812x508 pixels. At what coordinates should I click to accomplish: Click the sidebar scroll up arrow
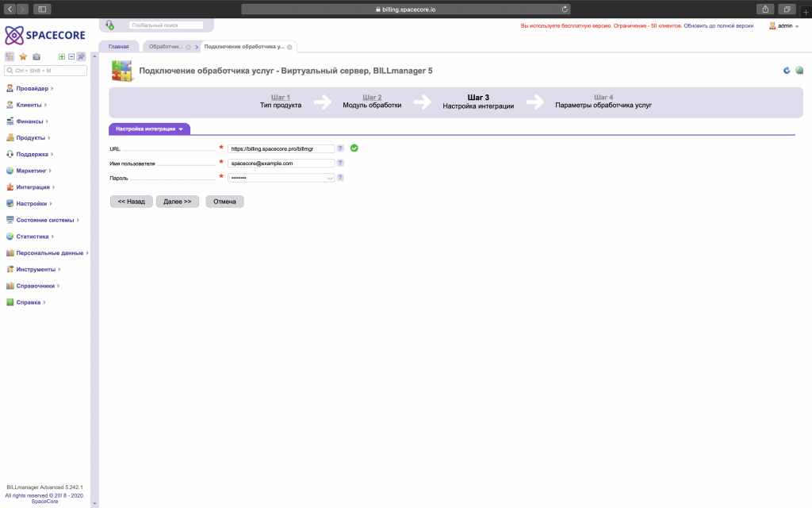tap(94, 56)
